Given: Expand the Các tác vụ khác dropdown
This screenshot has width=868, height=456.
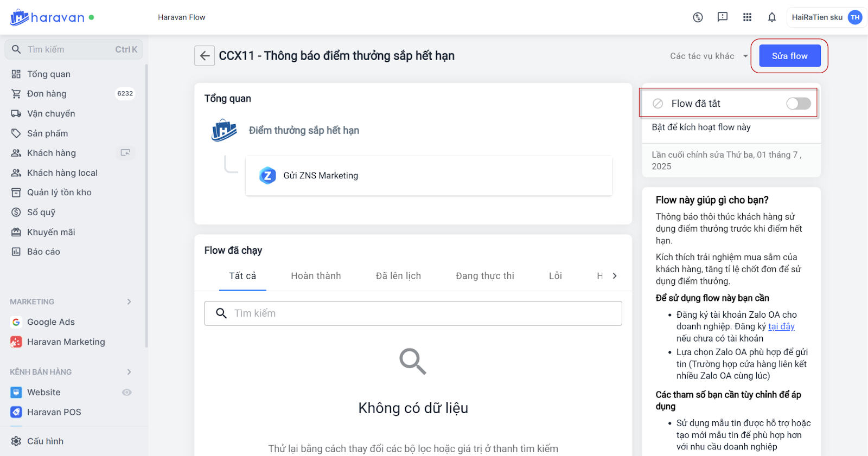Looking at the screenshot, I should click(x=709, y=56).
